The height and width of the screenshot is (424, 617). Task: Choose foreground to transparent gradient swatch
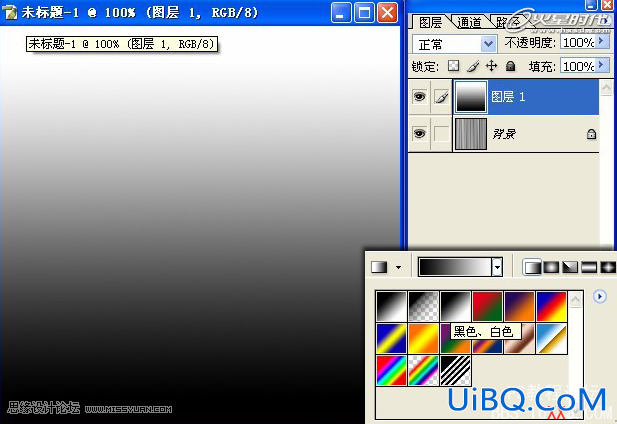coord(423,307)
